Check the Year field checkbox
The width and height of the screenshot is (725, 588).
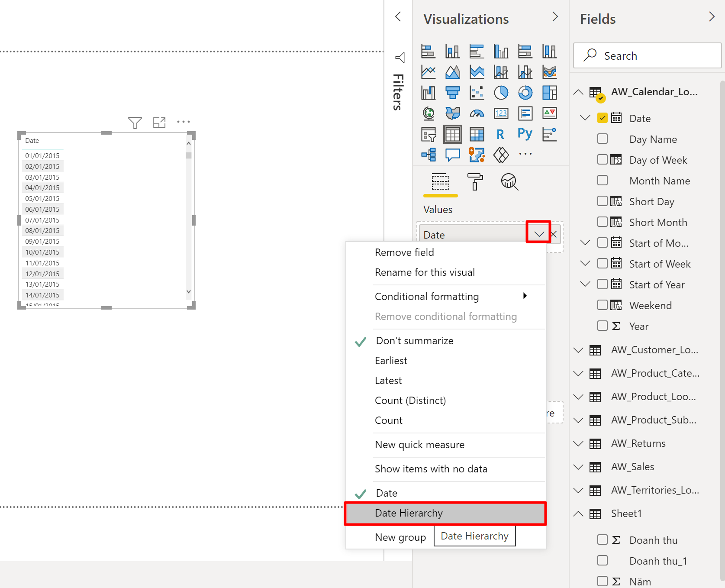coord(602,326)
